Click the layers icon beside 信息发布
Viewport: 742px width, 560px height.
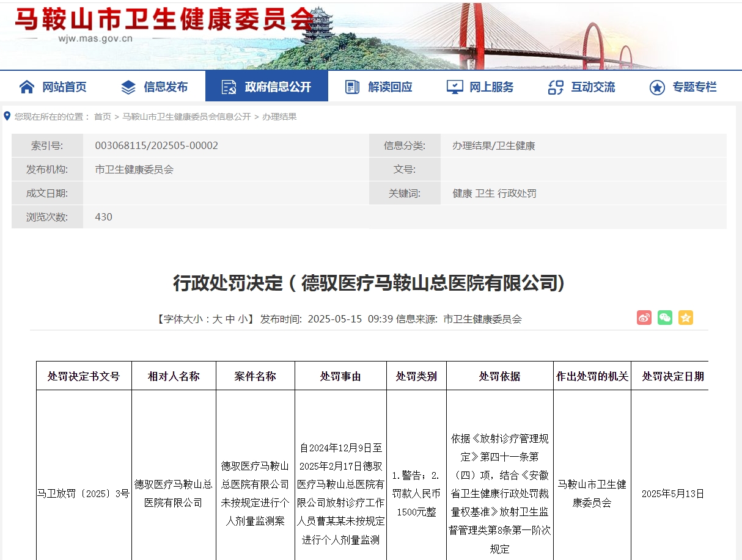coord(128,87)
